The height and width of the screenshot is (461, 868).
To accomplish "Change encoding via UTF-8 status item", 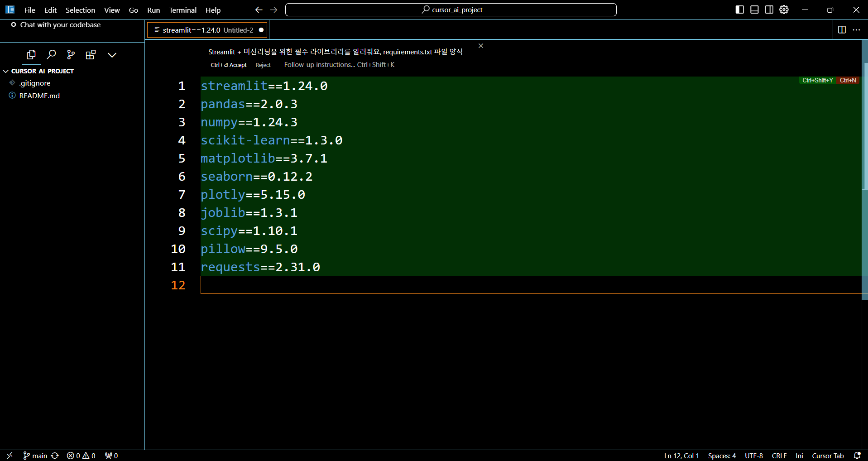I will (x=754, y=456).
